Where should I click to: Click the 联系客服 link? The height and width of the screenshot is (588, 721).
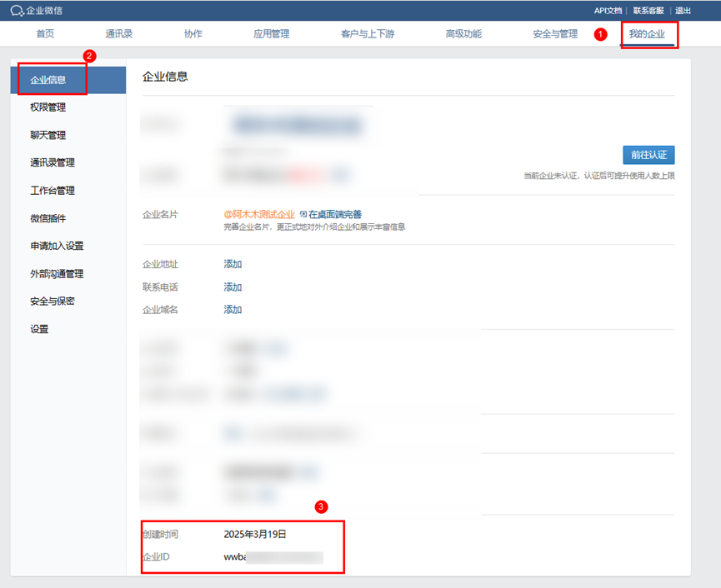coord(648,11)
